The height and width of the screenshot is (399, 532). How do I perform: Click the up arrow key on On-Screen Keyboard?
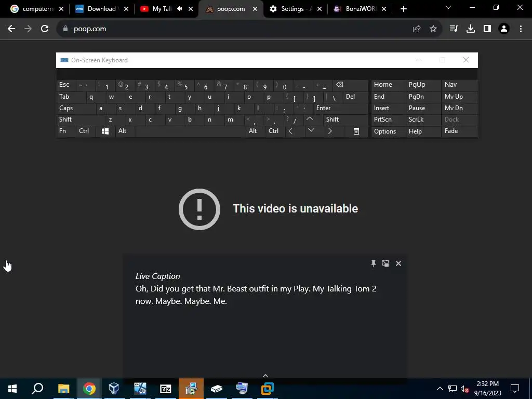(x=310, y=119)
